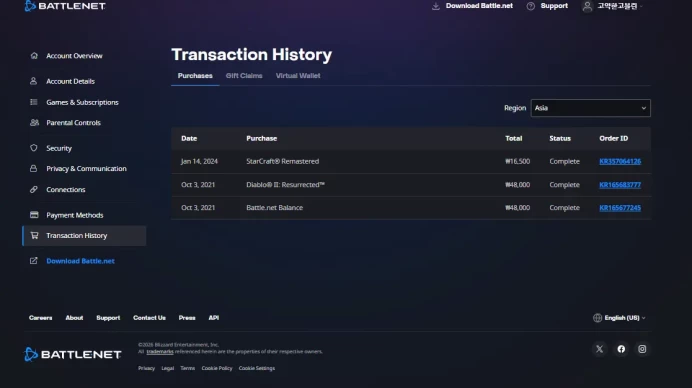
Task: Click the Jan 14, 2024 date cell
Action: [x=199, y=162]
